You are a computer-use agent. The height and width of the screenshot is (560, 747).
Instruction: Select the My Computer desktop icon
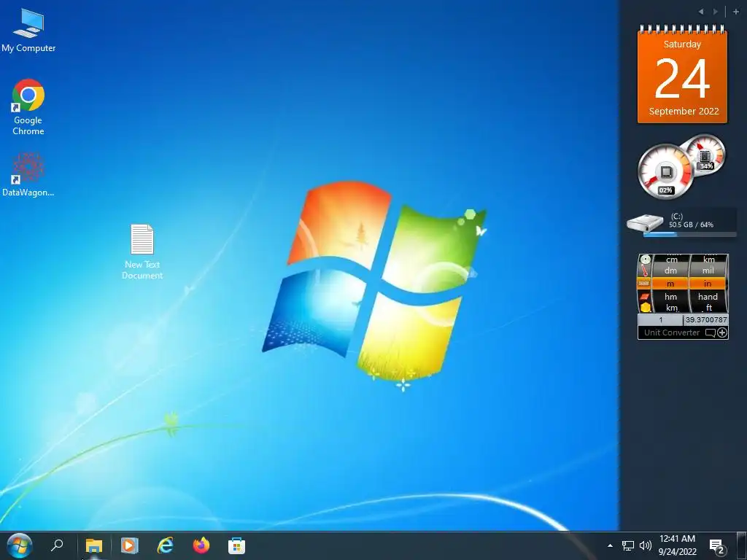tap(28, 30)
